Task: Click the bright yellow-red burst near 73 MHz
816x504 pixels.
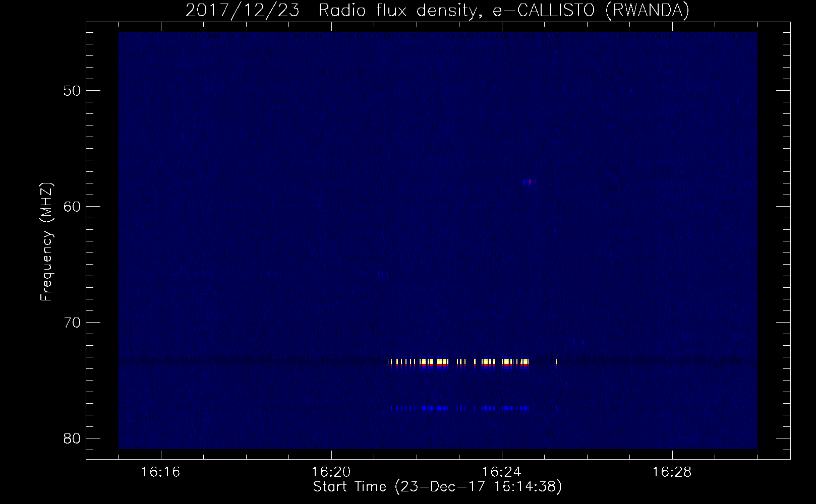Action: point(458,363)
